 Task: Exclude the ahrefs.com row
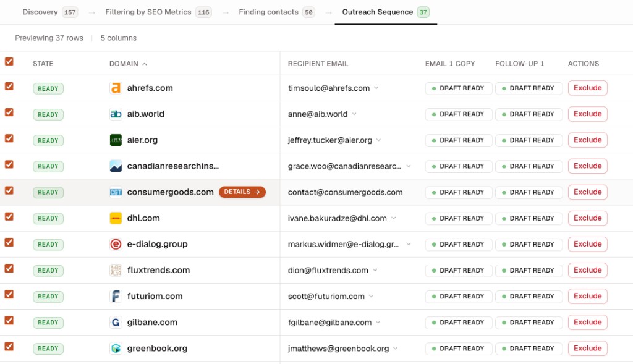587,88
